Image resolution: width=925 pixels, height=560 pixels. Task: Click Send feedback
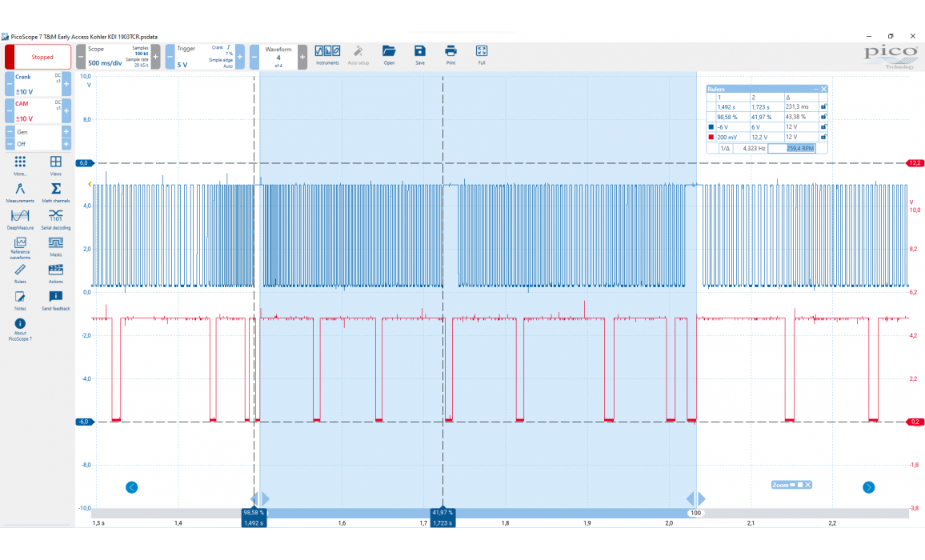[x=56, y=300]
